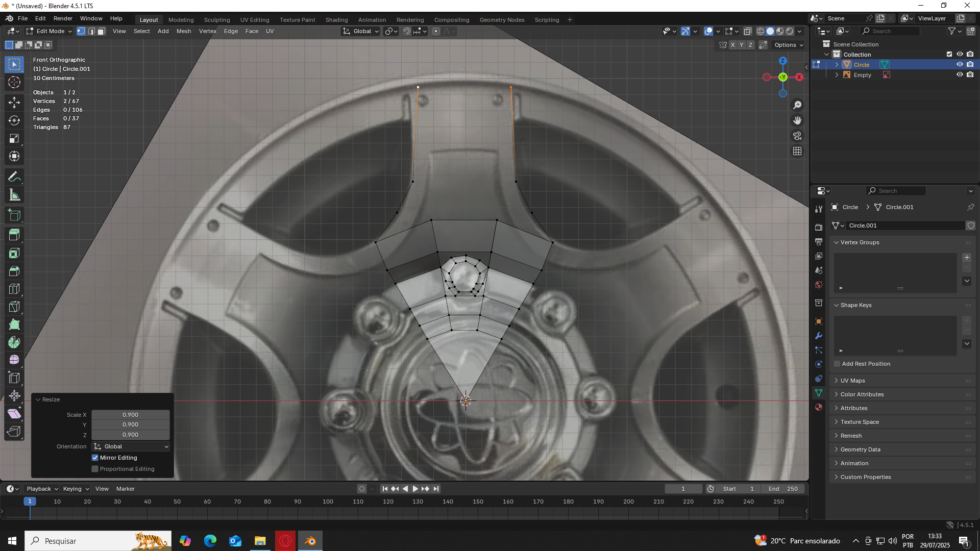Hide the Empty object in outliner
The width and height of the screenshot is (980, 551).
point(960,75)
